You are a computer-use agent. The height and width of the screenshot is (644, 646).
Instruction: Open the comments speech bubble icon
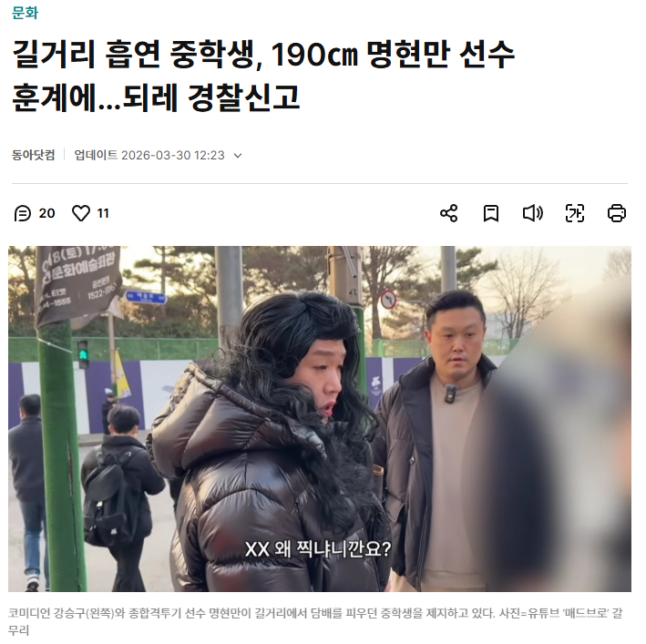tap(22, 213)
